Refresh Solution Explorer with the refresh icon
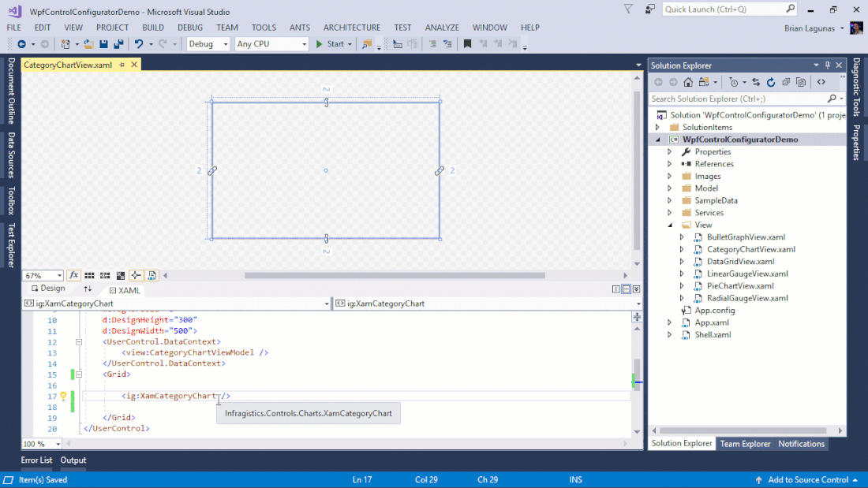 771,83
